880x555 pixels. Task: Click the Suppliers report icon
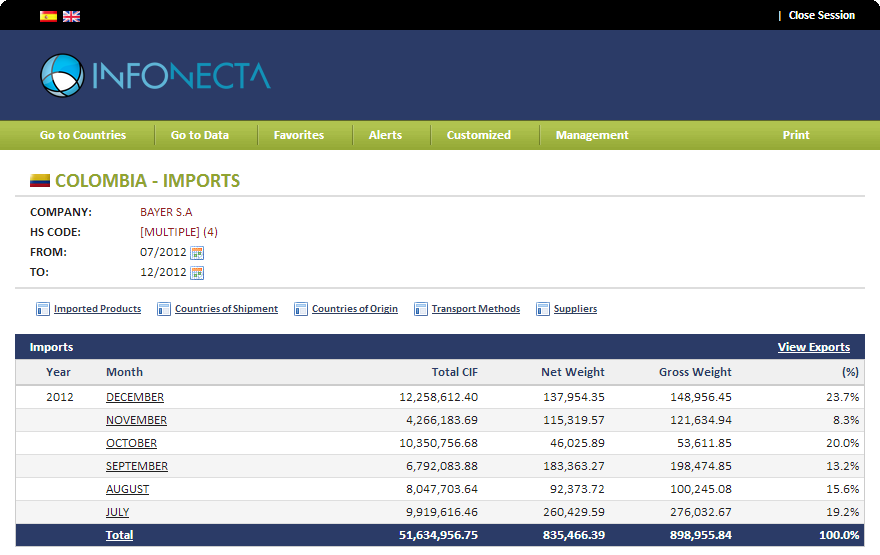pos(543,309)
